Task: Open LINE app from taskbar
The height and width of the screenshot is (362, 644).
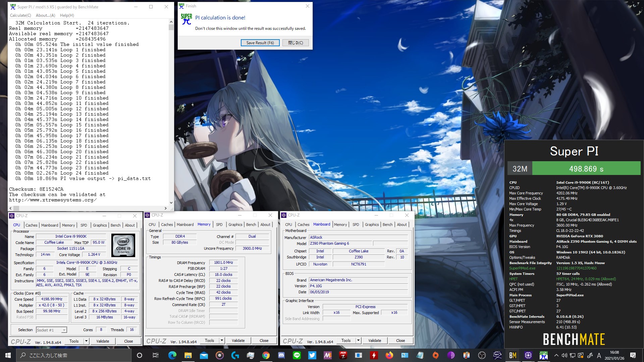Action: pos(297,355)
